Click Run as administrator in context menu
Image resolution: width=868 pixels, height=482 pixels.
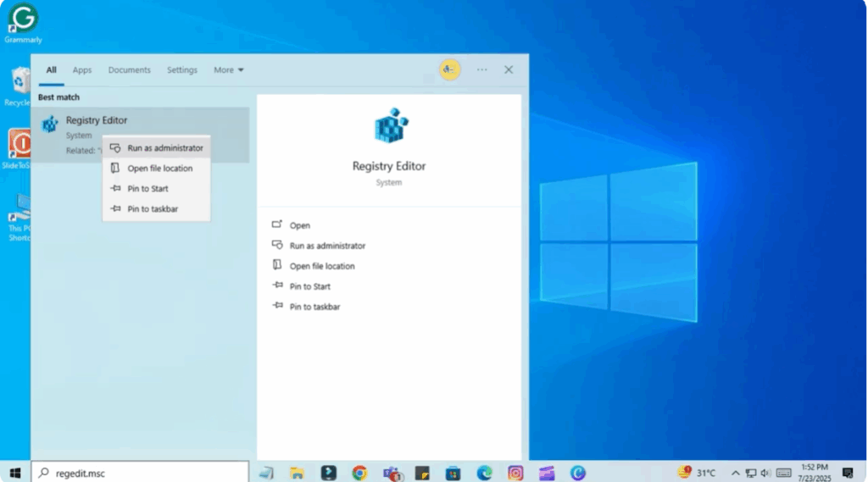click(164, 148)
